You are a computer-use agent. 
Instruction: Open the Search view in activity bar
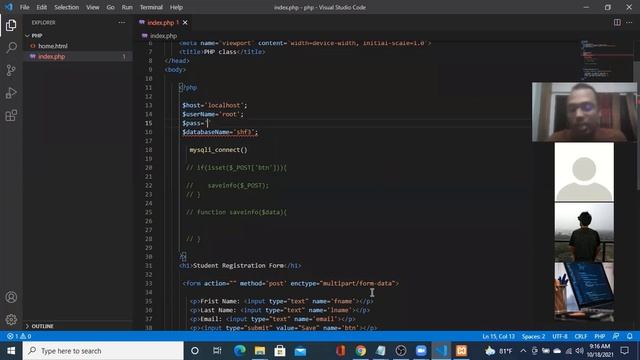pyautogui.click(x=11, y=48)
